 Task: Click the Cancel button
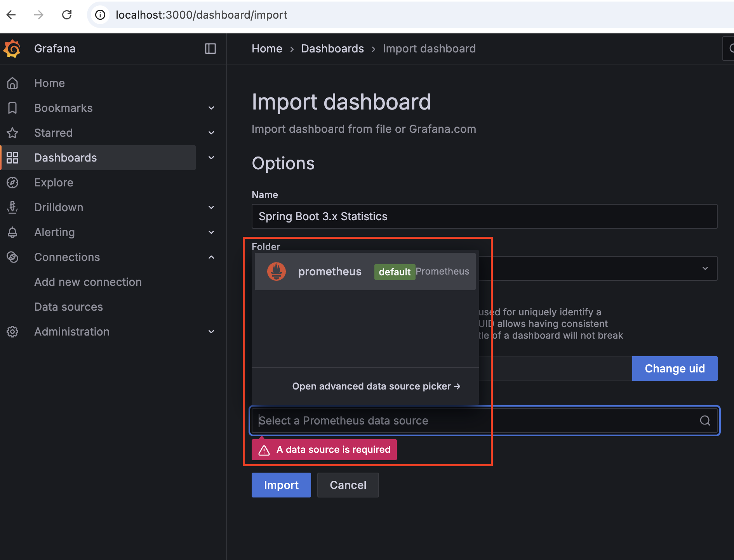click(348, 485)
